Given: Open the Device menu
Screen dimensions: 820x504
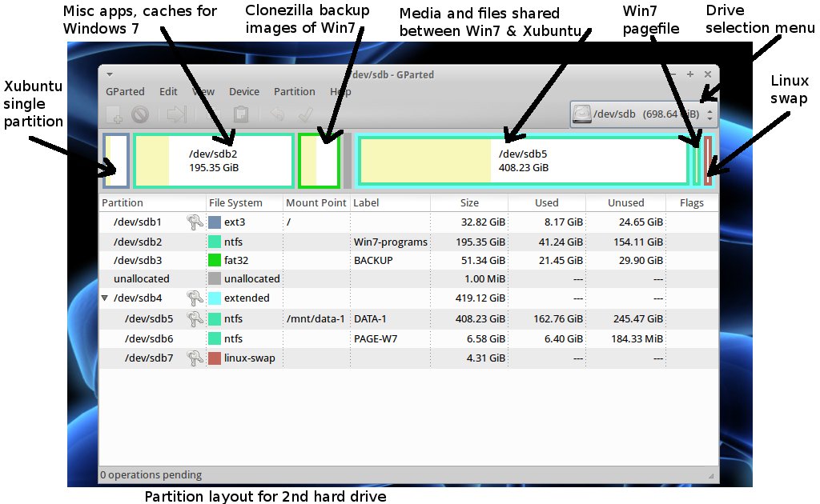Looking at the screenshot, I should point(244,91).
